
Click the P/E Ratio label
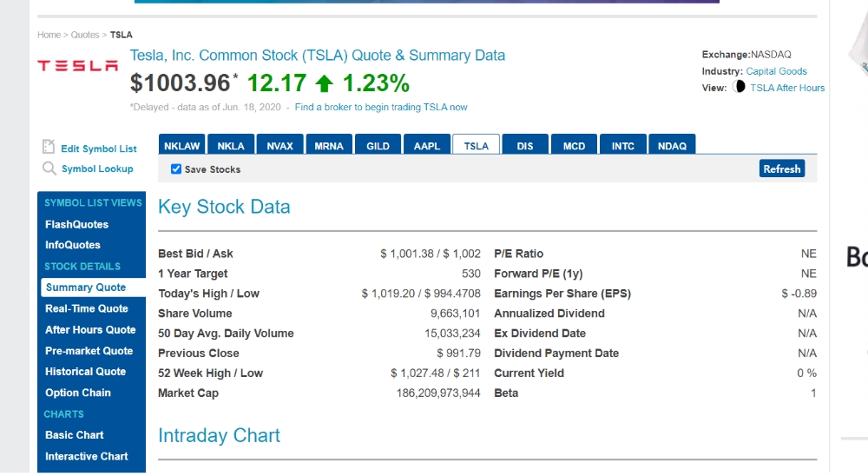[519, 254]
